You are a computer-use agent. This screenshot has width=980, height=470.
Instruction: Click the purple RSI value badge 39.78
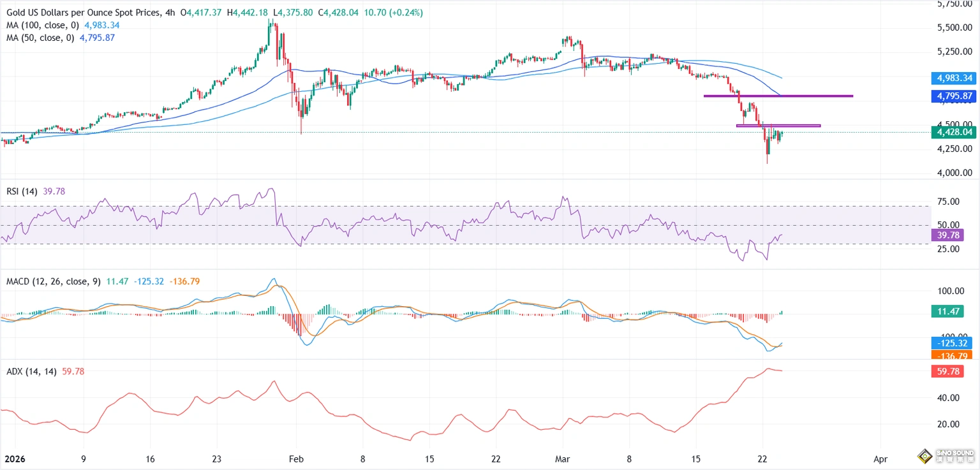click(x=947, y=235)
